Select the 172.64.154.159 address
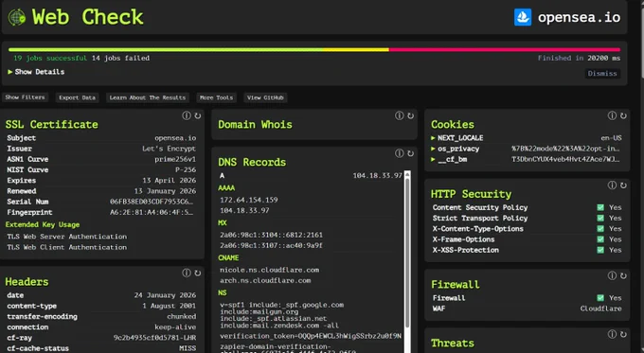644x353 pixels. tap(249, 200)
